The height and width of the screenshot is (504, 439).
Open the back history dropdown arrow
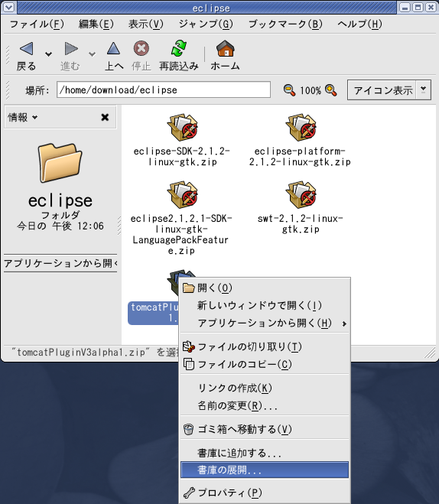point(48,54)
